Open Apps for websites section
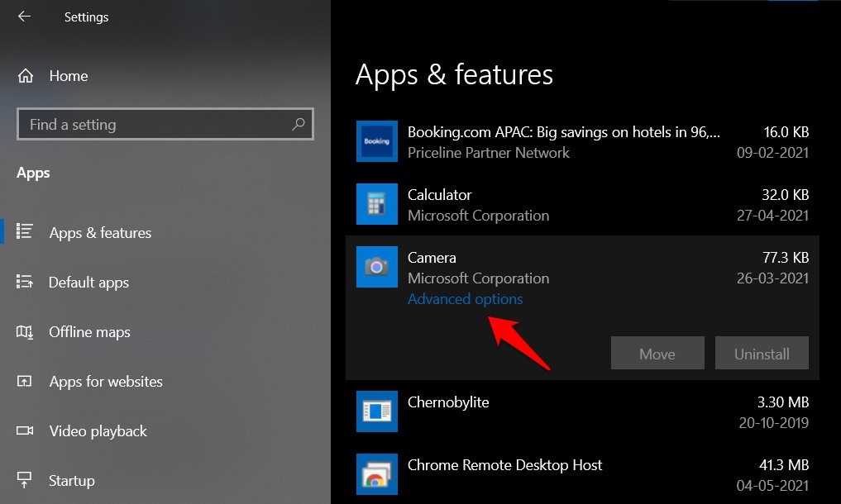Viewport: 841px width, 504px height. 106,382
